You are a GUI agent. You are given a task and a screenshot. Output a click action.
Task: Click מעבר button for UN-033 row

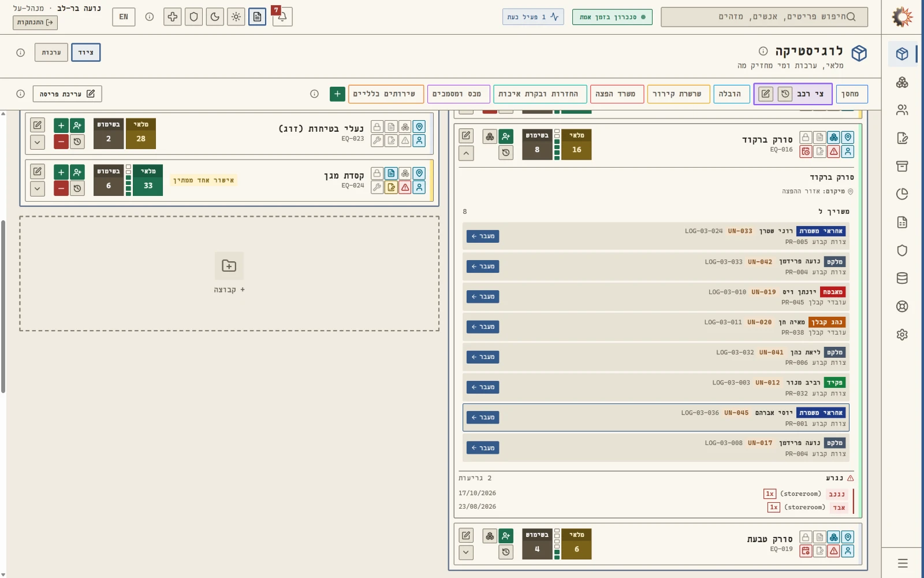coord(483,236)
